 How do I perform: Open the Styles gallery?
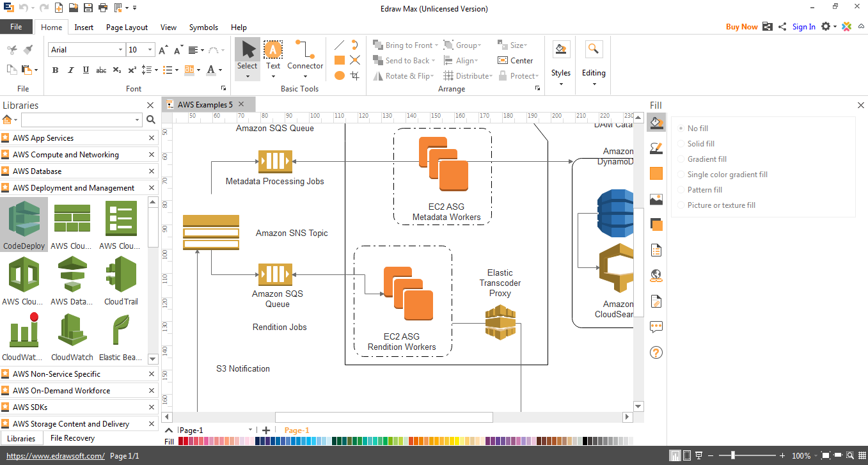561,62
